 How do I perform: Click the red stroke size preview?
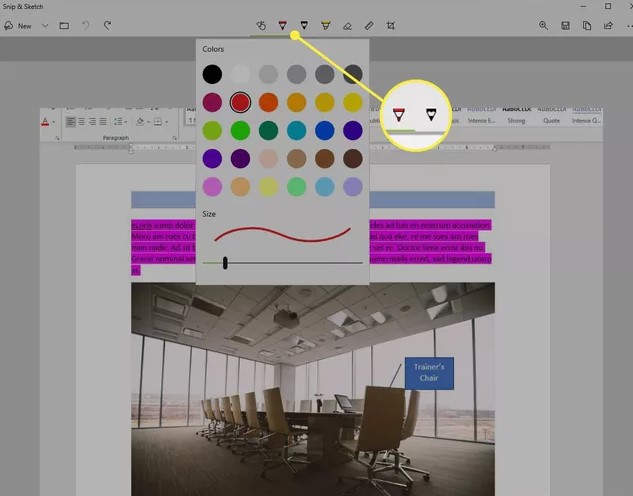tap(283, 234)
